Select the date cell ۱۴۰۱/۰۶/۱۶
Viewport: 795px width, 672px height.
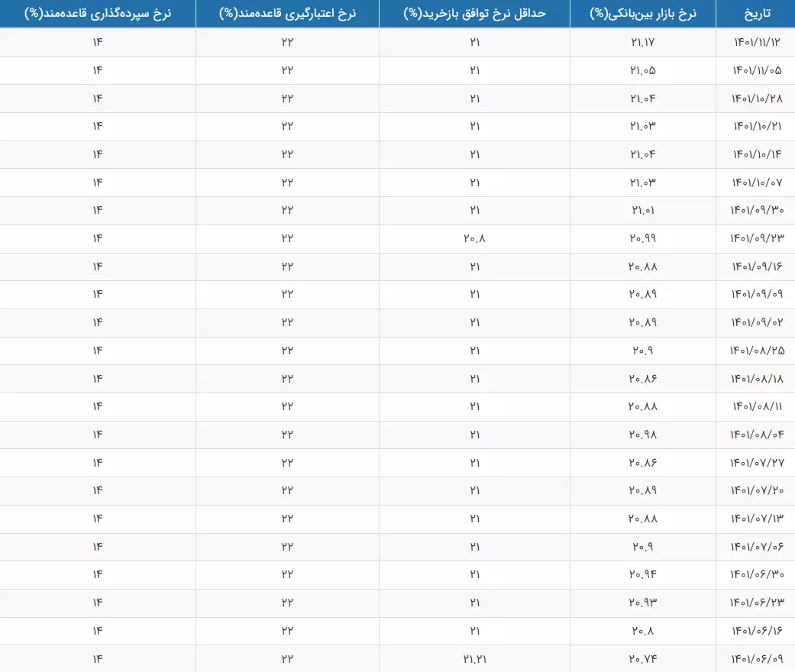point(757,631)
